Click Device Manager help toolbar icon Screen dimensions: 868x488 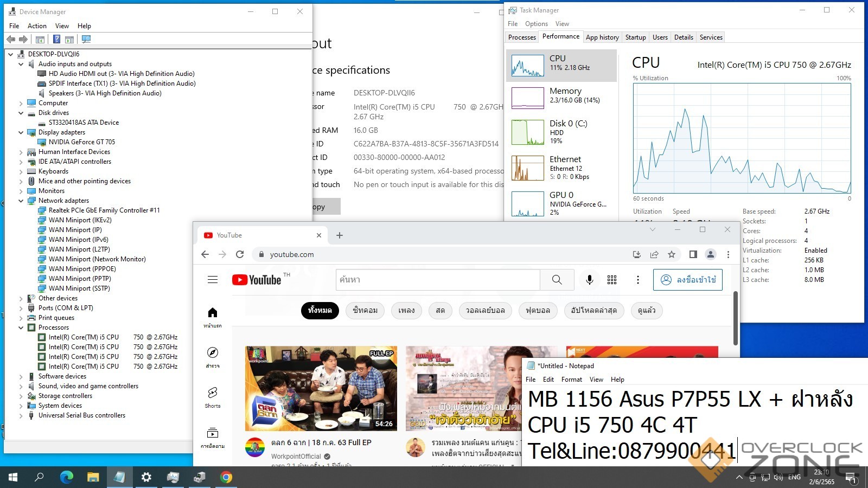(56, 39)
